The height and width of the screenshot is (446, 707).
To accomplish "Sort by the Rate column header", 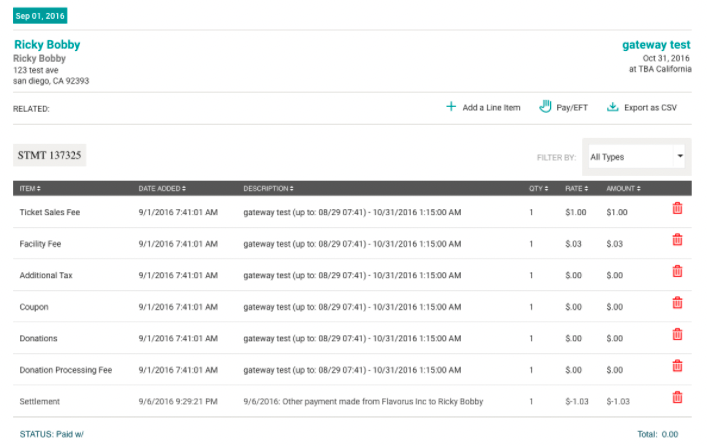I will (577, 189).
